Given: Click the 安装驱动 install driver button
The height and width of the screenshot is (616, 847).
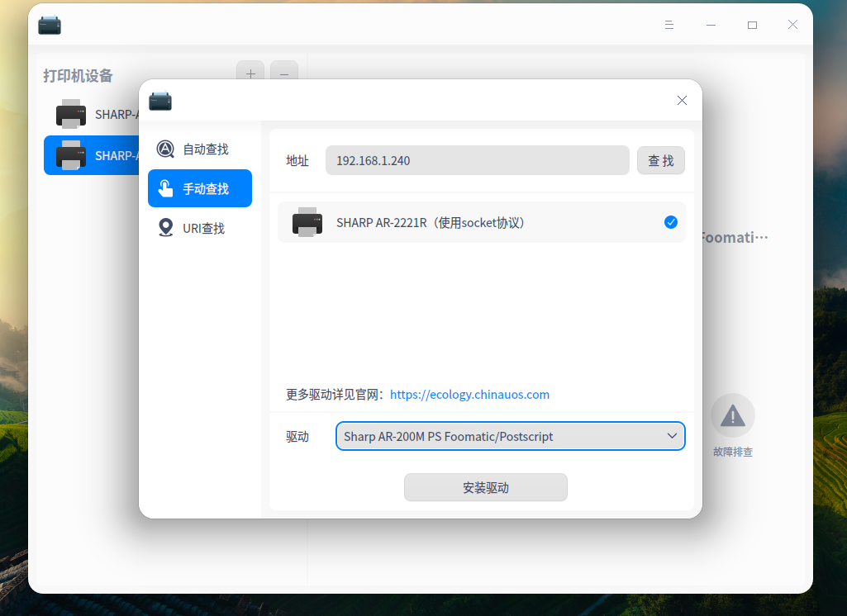Looking at the screenshot, I should (485, 487).
